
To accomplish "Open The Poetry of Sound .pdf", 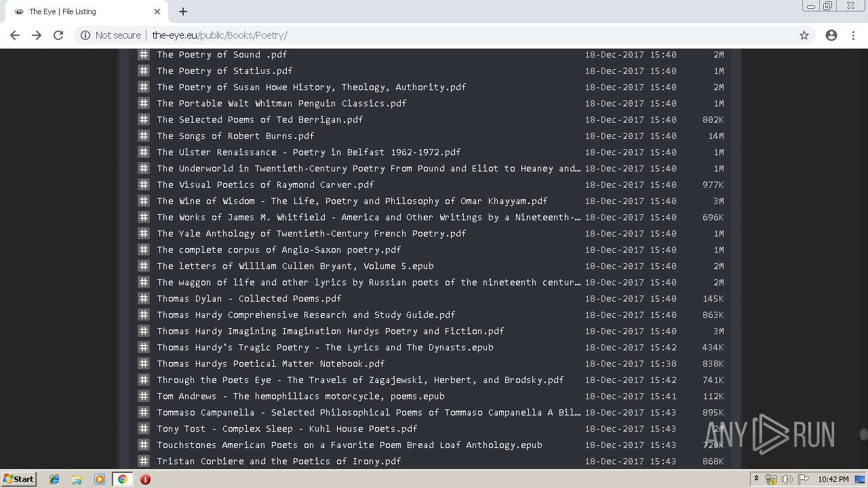I will pos(222,54).
